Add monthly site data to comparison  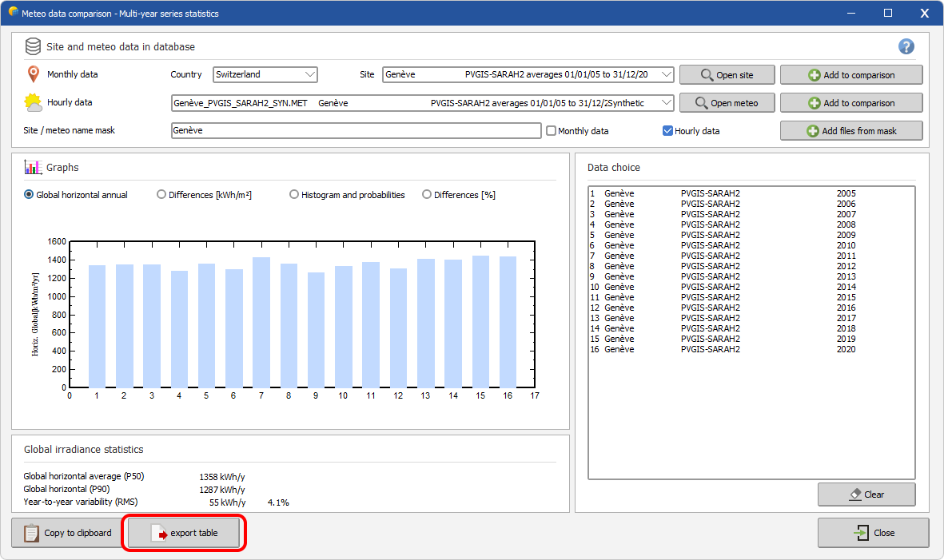coord(851,74)
